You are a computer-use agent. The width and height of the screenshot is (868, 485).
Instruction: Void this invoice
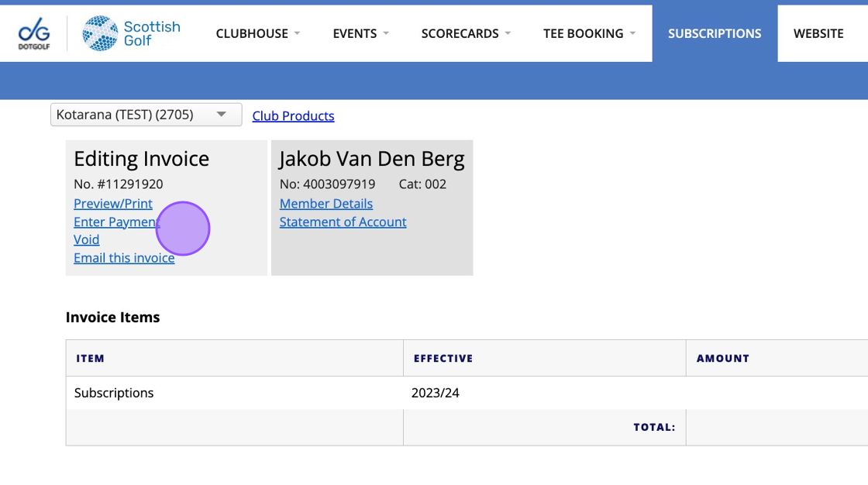[x=87, y=240]
